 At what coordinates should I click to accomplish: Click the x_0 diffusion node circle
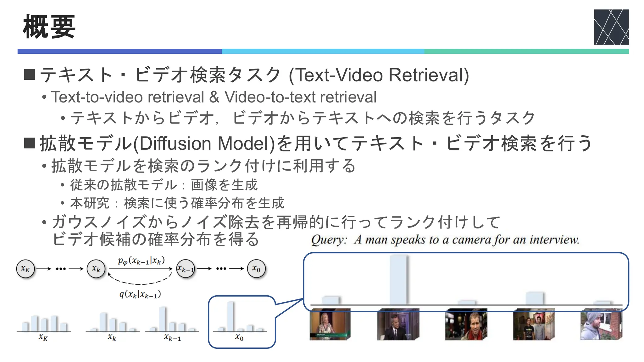[x=256, y=269]
